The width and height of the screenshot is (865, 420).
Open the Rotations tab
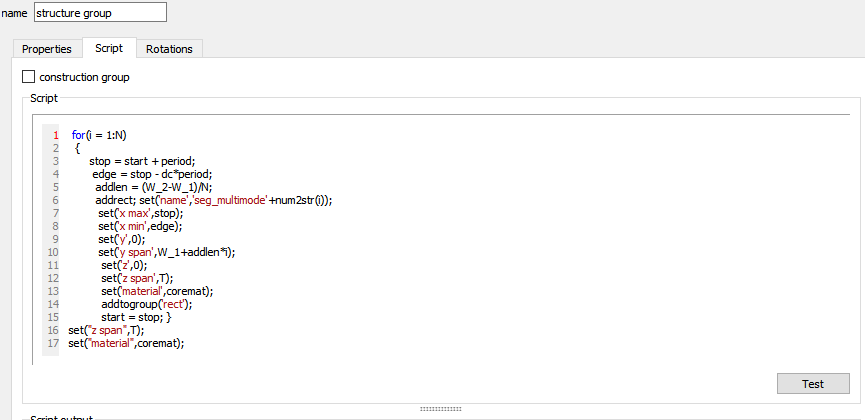pyautogui.click(x=169, y=49)
